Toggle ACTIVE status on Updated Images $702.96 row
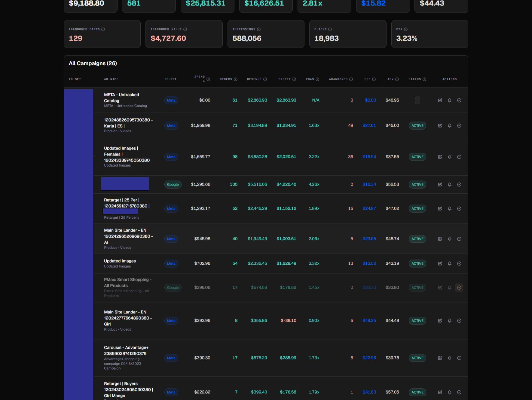 coord(417,264)
